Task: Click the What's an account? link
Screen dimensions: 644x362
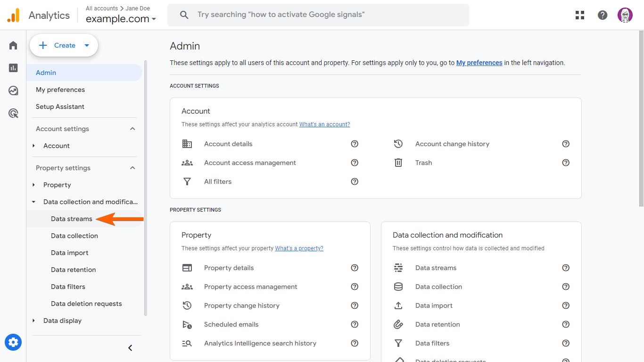Action: click(324, 124)
